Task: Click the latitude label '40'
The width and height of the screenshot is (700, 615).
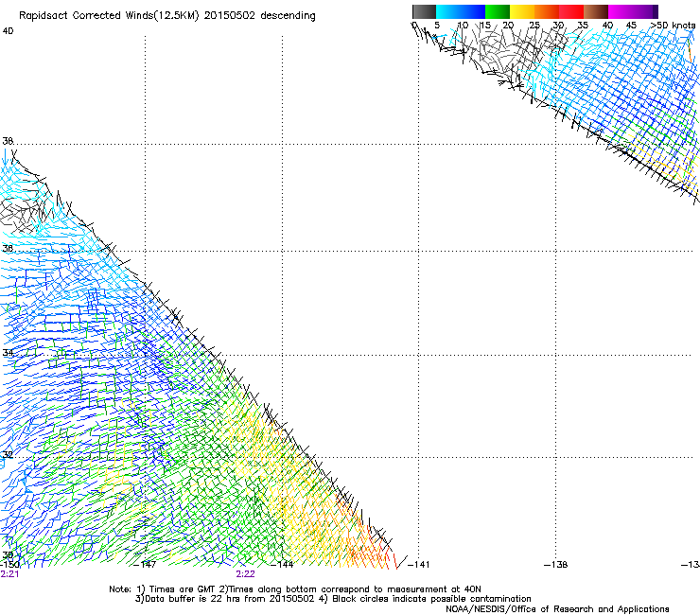Action: [8, 31]
